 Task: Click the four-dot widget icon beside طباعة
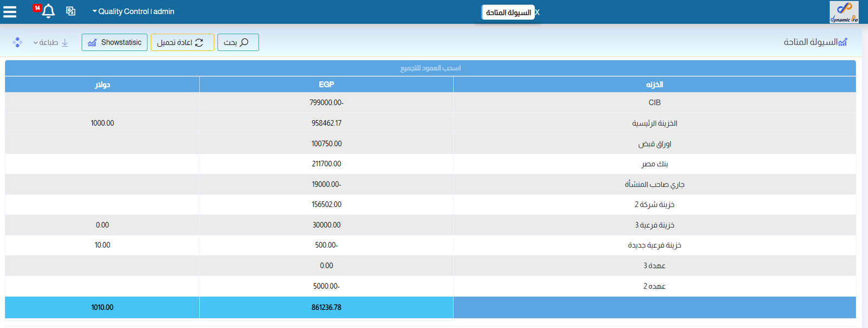17,42
